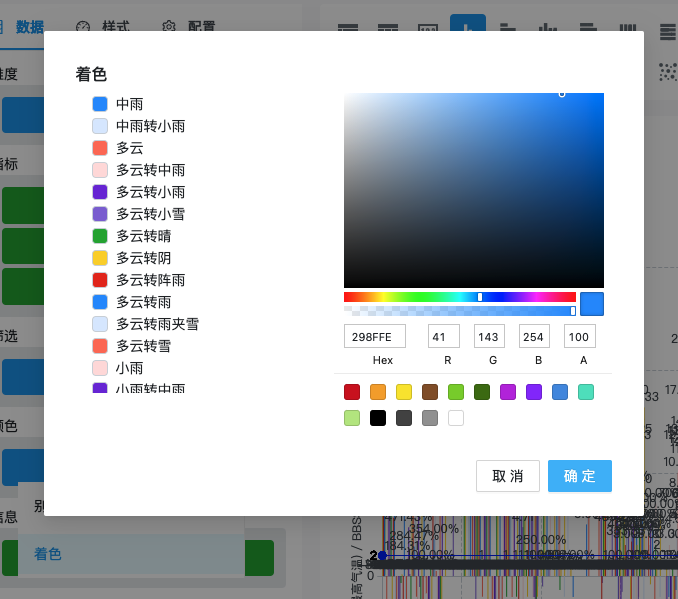The image size is (678, 599).
Task: Choose the dark gray preset color
Action: coord(404,418)
